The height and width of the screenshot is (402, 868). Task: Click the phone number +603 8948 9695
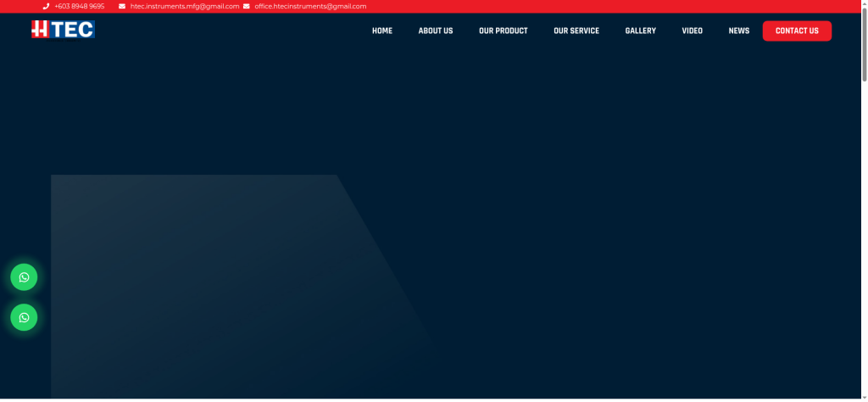[x=79, y=6]
